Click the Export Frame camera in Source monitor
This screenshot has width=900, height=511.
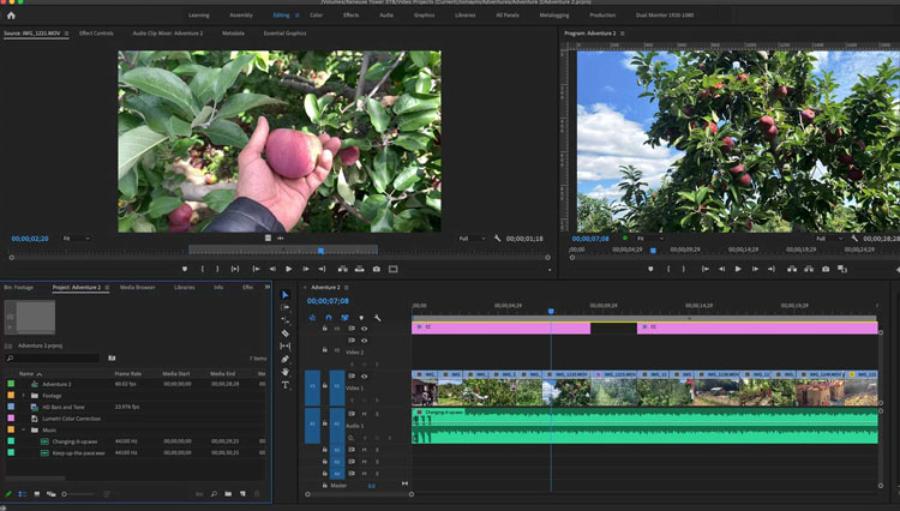[376, 269]
